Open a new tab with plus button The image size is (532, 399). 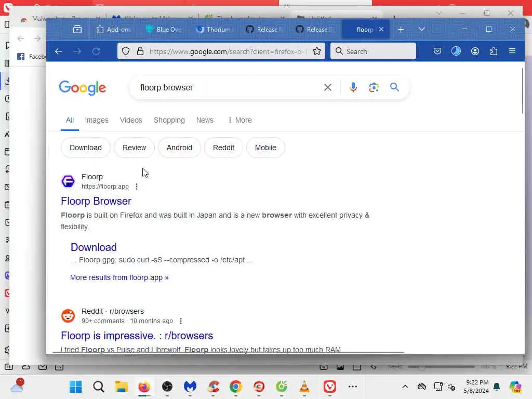pyautogui.click(x=401, y=30)
